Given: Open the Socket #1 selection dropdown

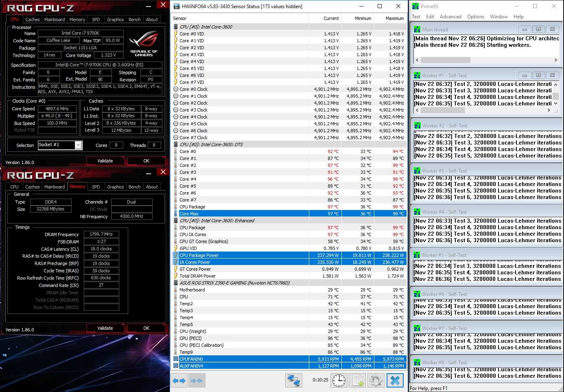Looking at the screenshot, I should click(78, 145).
